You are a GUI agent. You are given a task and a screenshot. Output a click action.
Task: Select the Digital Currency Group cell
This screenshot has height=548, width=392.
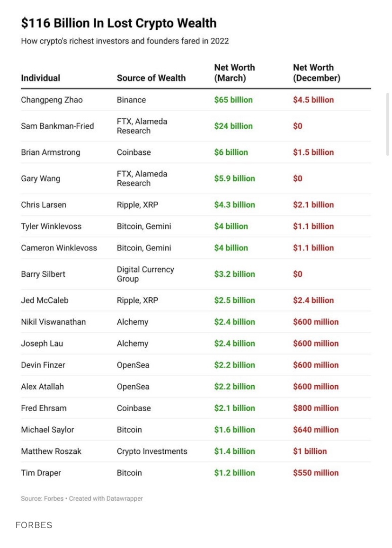145,274
